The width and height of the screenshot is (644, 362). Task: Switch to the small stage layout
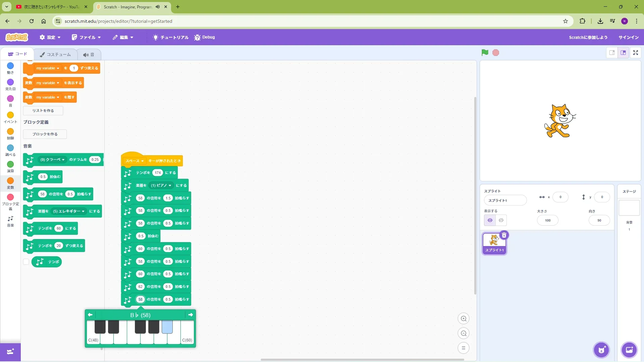coord(612,53)
